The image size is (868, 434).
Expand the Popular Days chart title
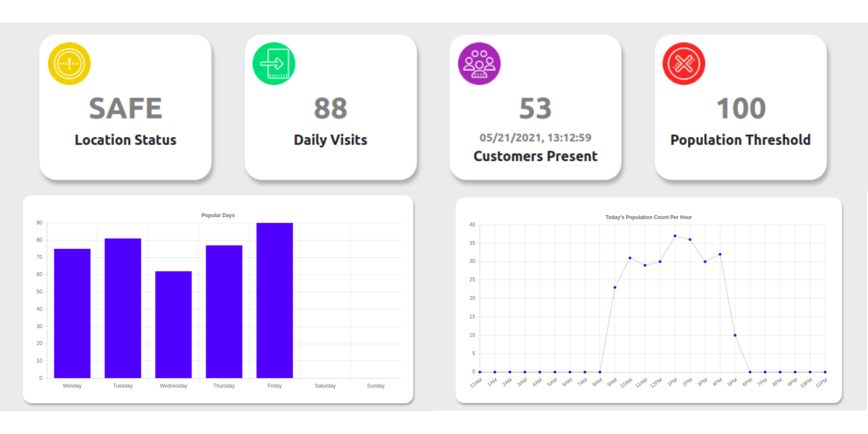coord(218,215)
